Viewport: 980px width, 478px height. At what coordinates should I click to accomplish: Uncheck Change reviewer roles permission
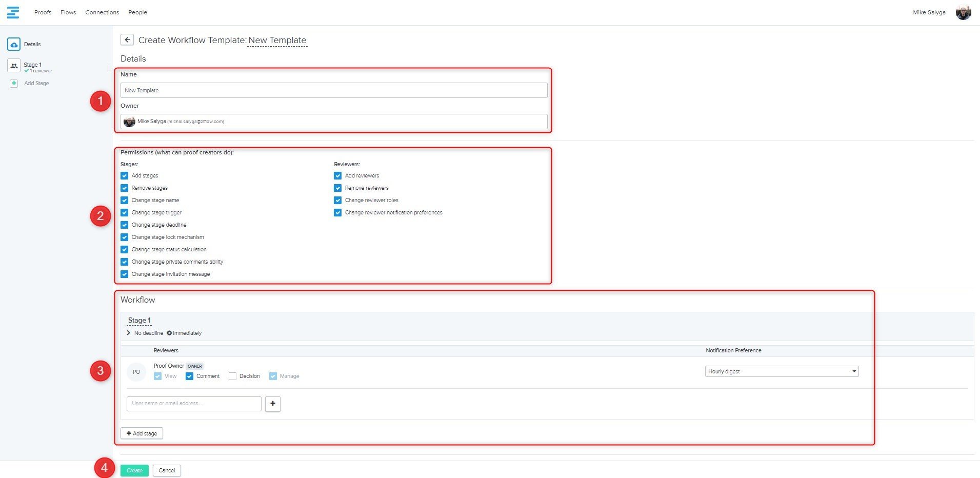click(338, 201)
